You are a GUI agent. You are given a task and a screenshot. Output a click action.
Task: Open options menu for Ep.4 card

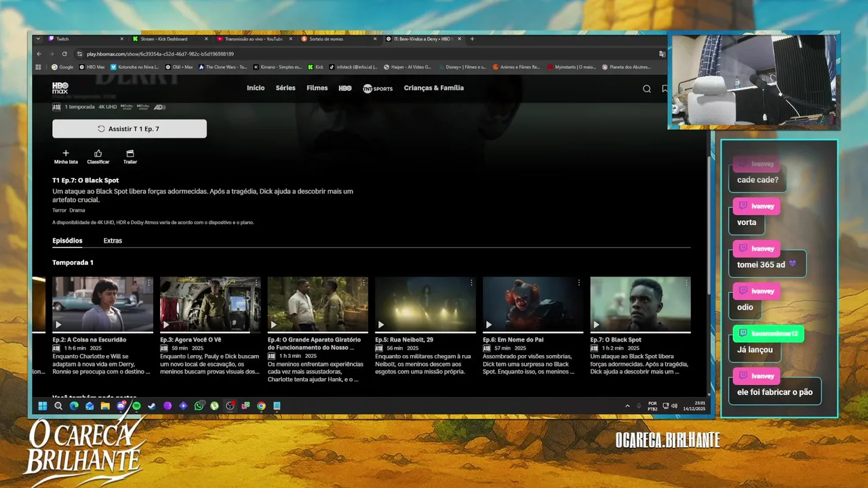click(363, 283)
